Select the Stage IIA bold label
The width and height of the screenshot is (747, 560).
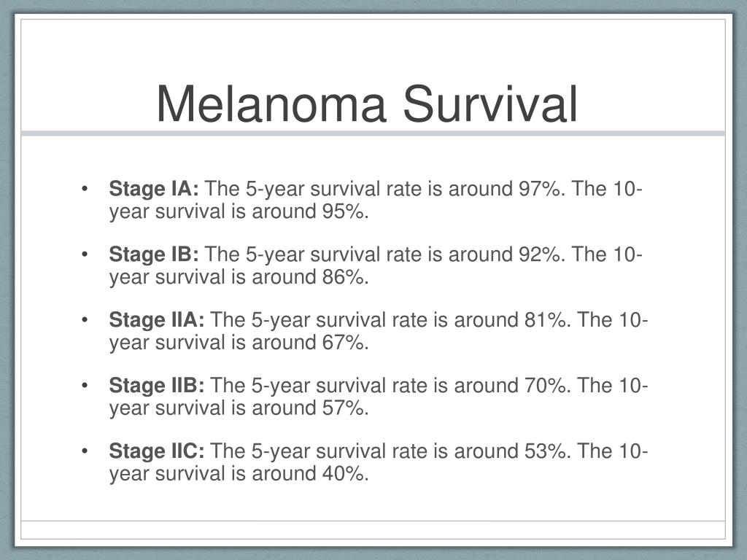pyautogui.click(x=157, y=319)
